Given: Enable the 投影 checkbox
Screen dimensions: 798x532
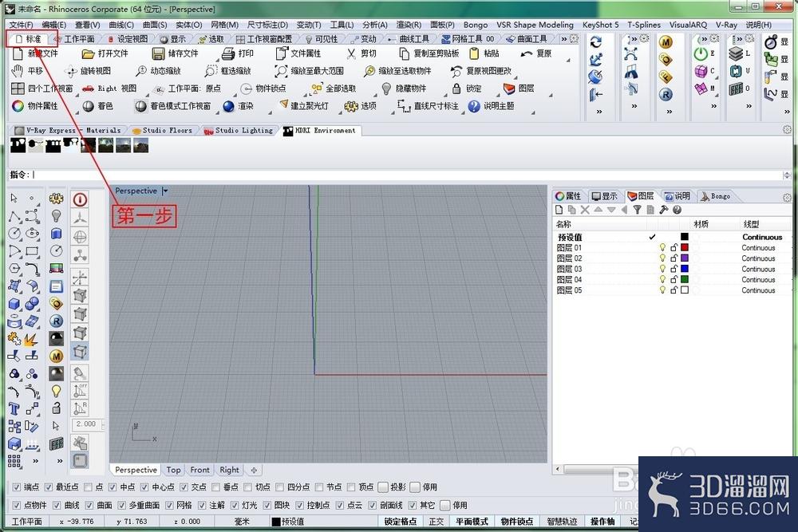Looking at the screenshot, I should coord(383,487).
